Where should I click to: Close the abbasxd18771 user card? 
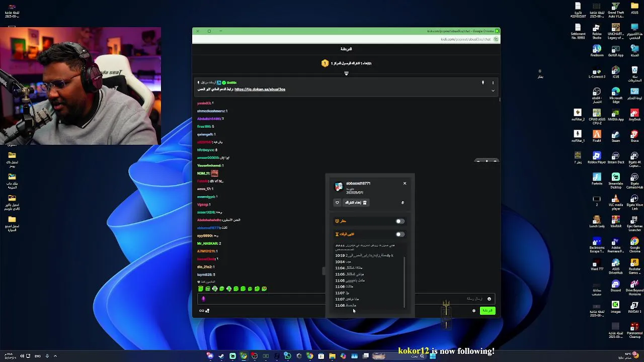[x=405, y=183]
